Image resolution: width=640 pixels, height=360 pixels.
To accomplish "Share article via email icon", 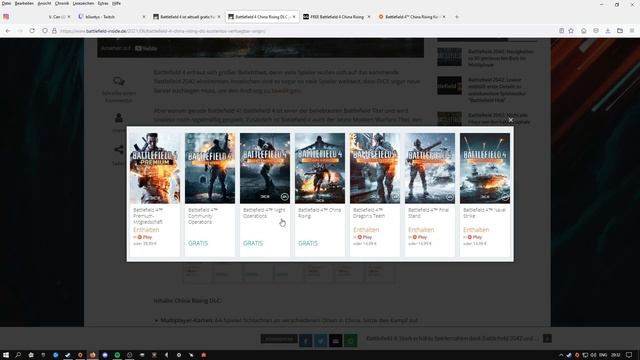I will coord(336,340).
